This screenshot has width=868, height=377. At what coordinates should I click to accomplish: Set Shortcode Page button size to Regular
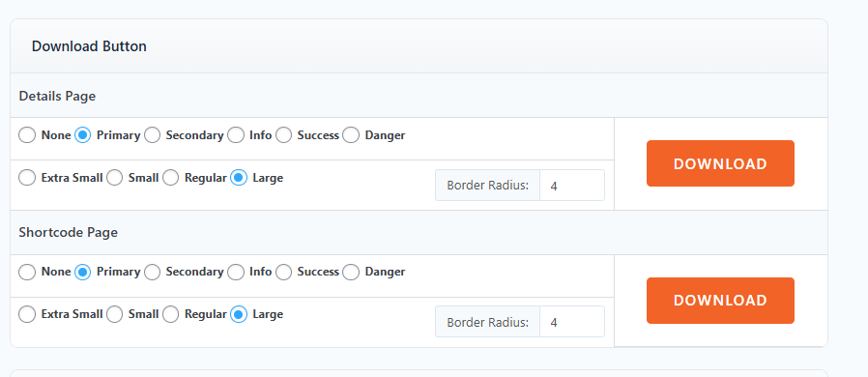point(170,314)
